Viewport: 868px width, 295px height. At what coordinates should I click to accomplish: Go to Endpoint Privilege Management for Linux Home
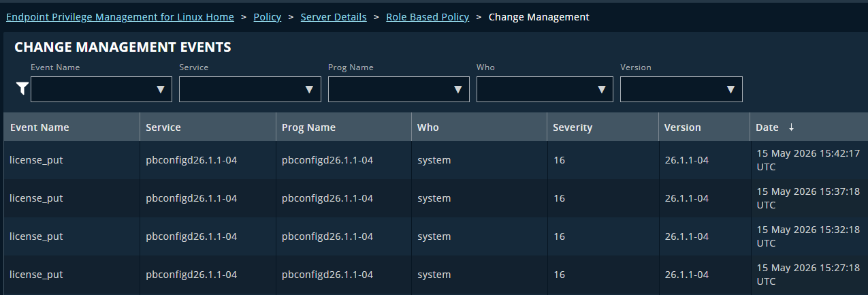click(x=120, y=17)
